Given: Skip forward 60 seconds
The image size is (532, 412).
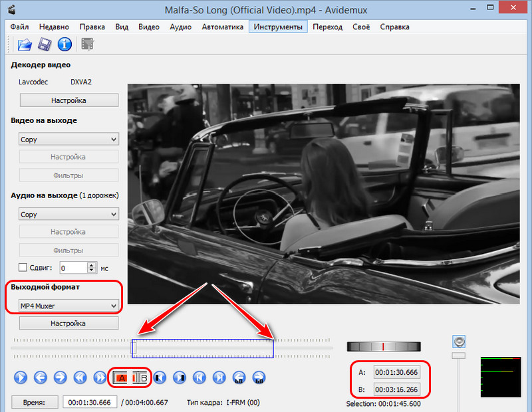Looking at the screenshot, I should click(x=259, y=377).
